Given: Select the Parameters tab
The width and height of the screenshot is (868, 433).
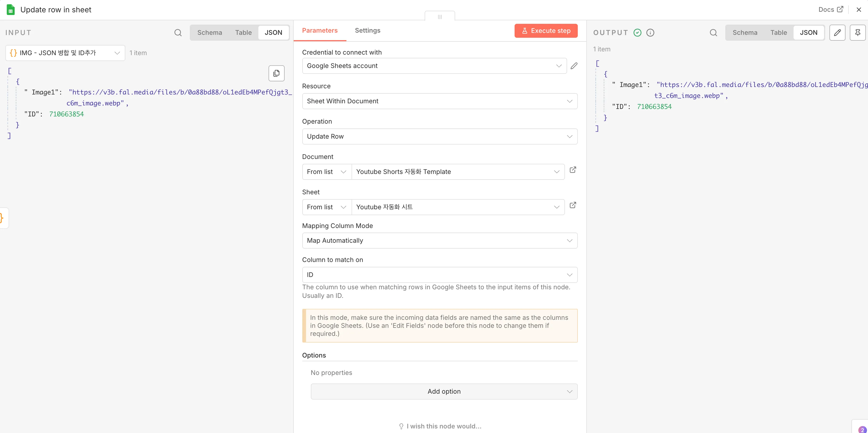Looking at the screenshot, I should coord(319,31).
